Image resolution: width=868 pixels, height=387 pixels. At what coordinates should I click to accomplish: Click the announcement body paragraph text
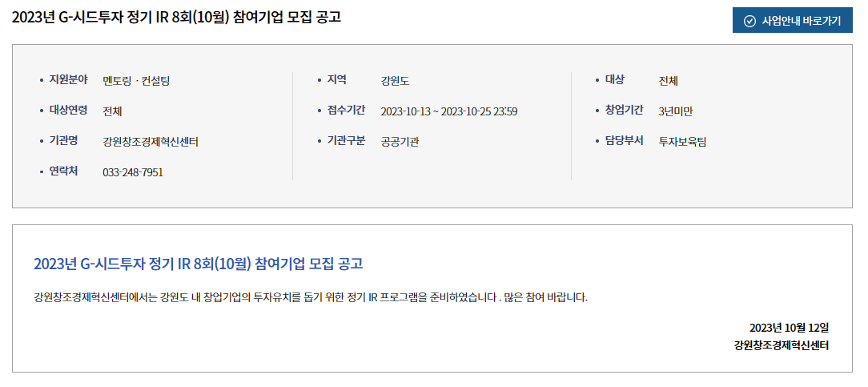point(311,297)
